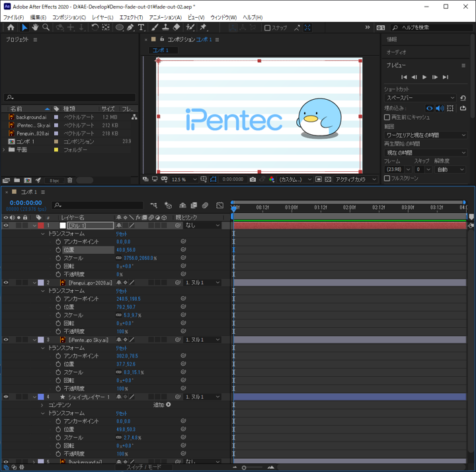This screenshot has height=472, width=476.
Task: Click the delete trash icon in Project panel
Action: (x=70, y=180)
